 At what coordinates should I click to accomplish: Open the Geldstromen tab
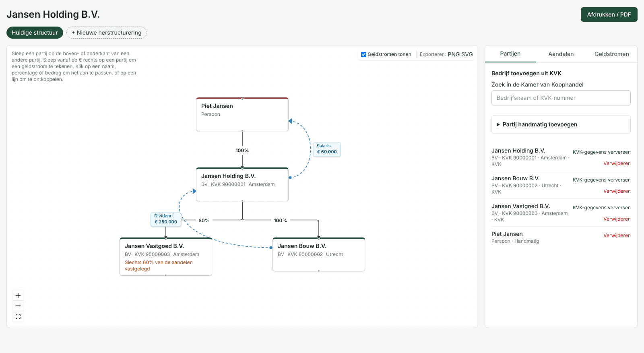(611, 54)
